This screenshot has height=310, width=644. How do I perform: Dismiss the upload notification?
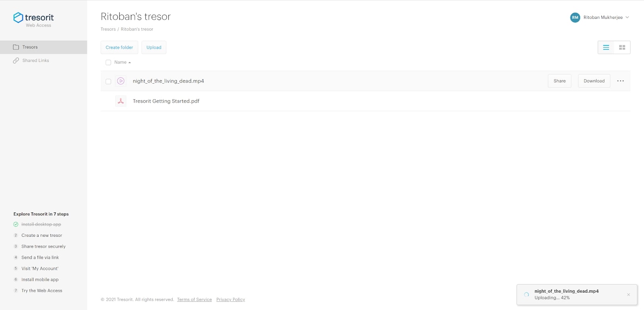628,294
